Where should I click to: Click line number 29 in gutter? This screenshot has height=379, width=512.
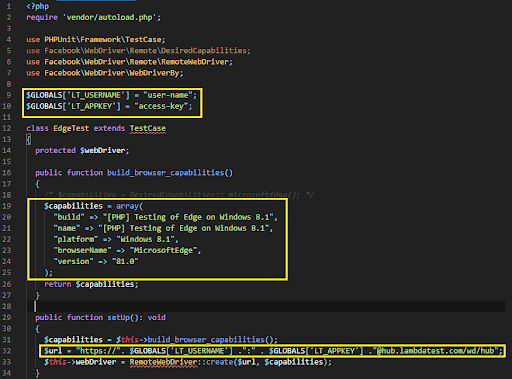pos(7,317)
